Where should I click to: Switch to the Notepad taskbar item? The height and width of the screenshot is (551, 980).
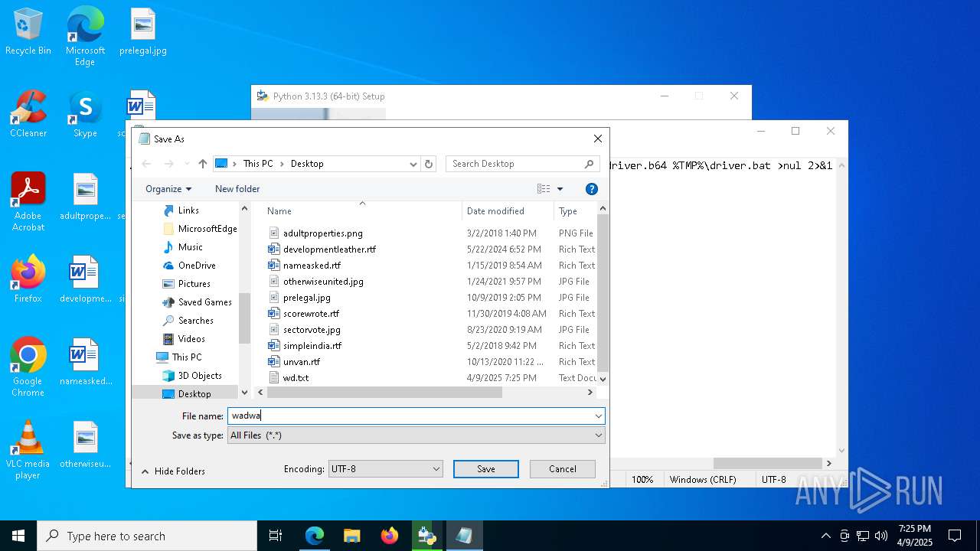click(x=464, y=536)
